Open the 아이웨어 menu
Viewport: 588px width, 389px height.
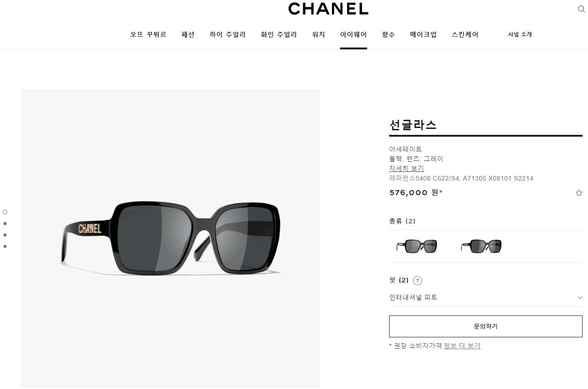(x=353, y=35)
